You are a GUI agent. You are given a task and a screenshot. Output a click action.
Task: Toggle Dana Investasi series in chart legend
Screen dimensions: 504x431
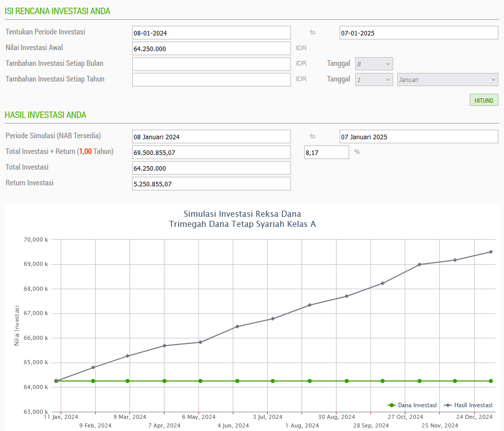point(412,405)
